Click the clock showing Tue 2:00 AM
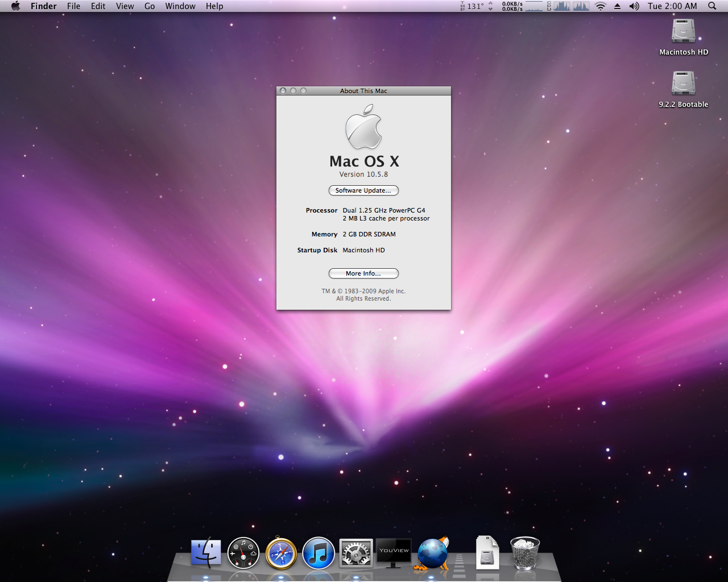This screenshot has height=582, width=728. (672, 6)
